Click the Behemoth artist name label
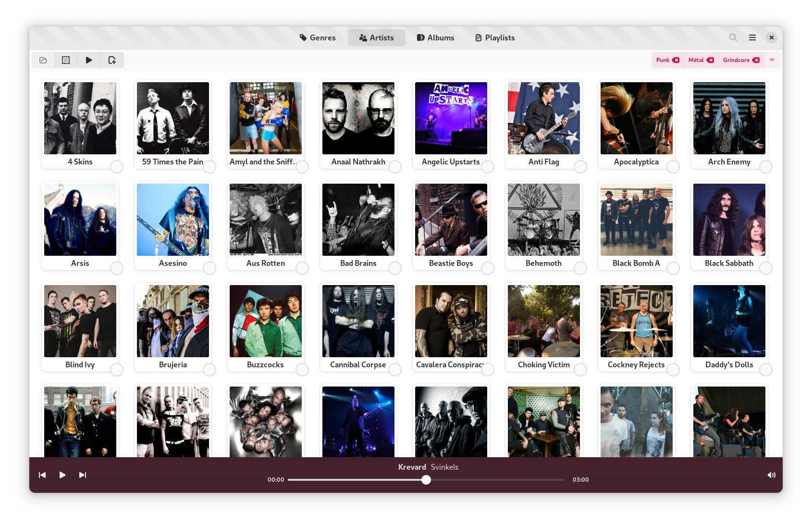812x525 pixels. coord(543,263)
